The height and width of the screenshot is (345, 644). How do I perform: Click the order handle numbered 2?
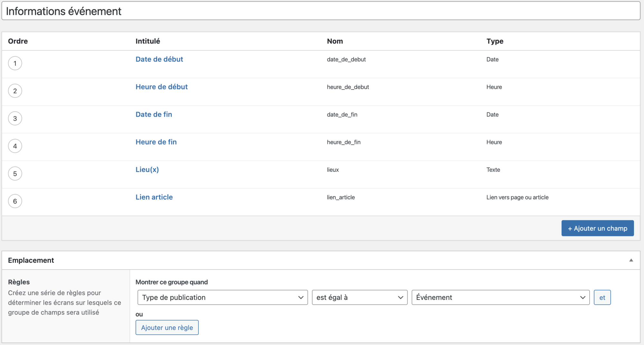15,91
